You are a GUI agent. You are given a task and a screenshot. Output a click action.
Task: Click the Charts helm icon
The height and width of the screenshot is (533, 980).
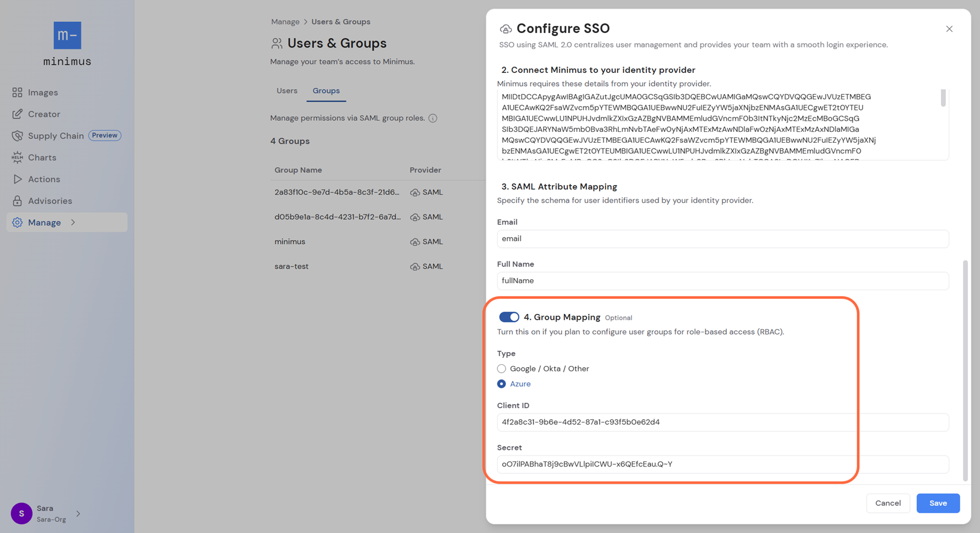17,157
